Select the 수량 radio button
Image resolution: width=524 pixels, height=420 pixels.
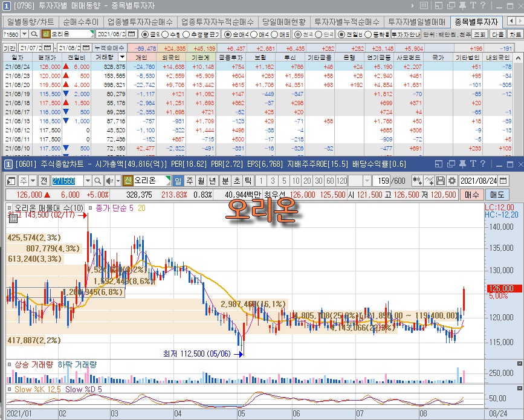tap(165, 34)
